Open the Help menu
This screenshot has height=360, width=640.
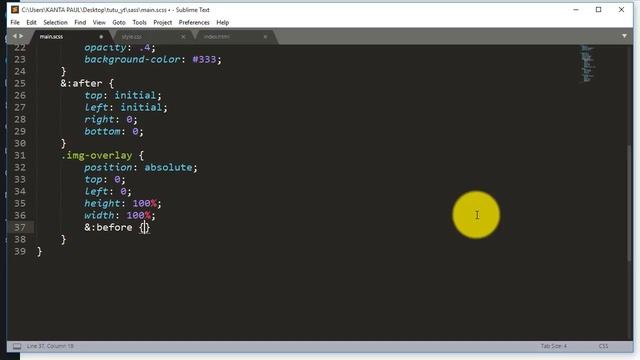tap(222, 22)
